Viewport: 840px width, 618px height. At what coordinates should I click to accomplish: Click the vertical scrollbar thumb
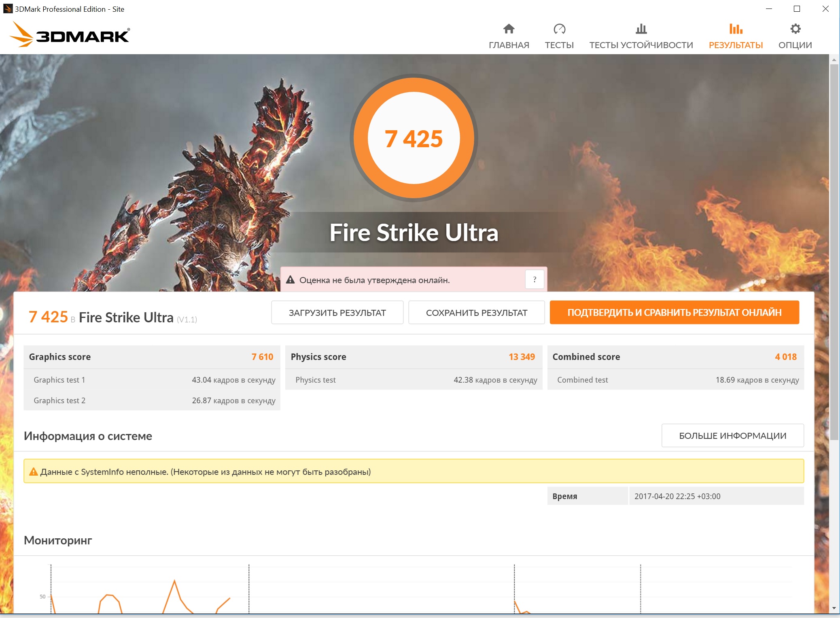834,251
